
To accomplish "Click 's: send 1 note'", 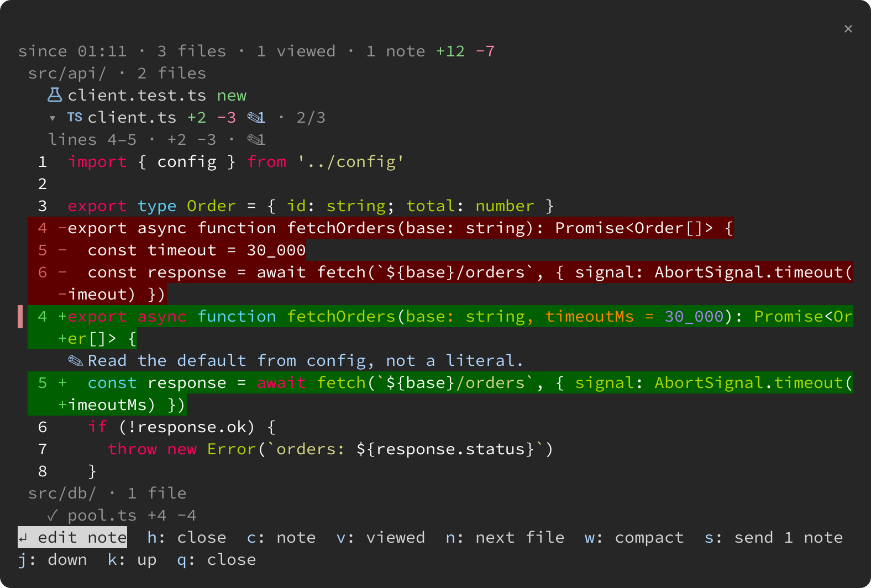I will coord(774,537).
